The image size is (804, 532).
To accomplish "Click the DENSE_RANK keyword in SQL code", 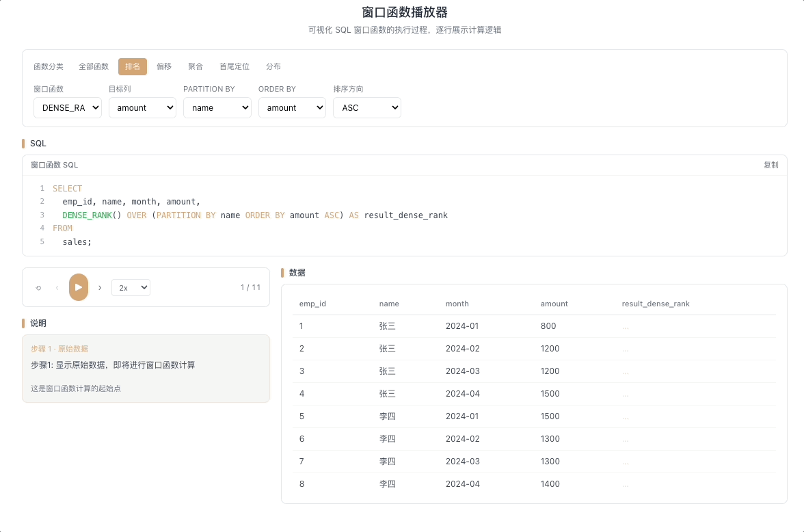I will 88,215.
